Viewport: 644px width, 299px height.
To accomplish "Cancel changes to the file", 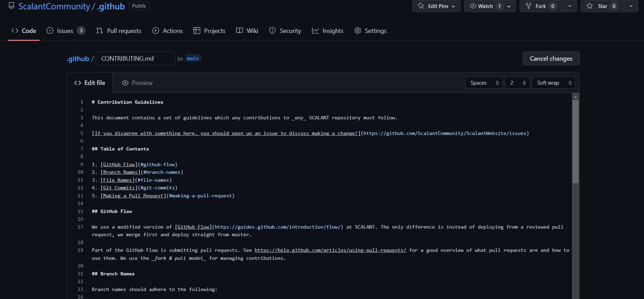I will pos(551,58).
